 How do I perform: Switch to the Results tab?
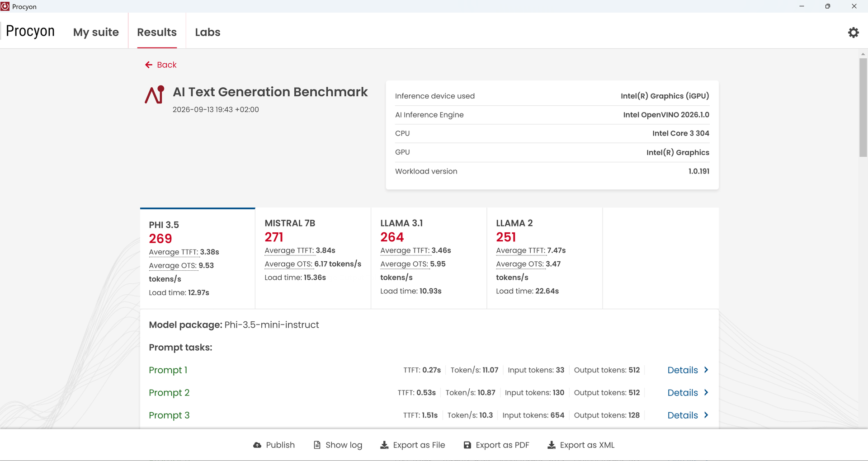(157, 32)
